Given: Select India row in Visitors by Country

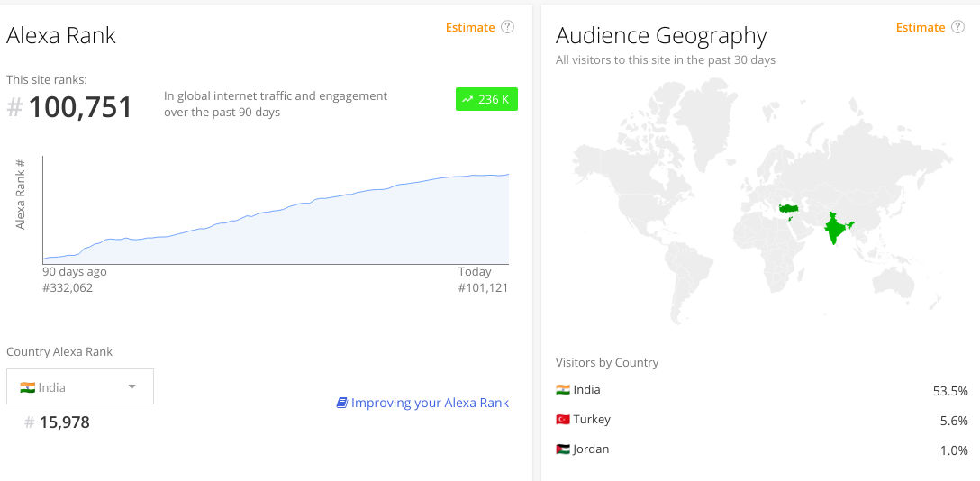Looking at the screenshot, I should pos(761,390).
